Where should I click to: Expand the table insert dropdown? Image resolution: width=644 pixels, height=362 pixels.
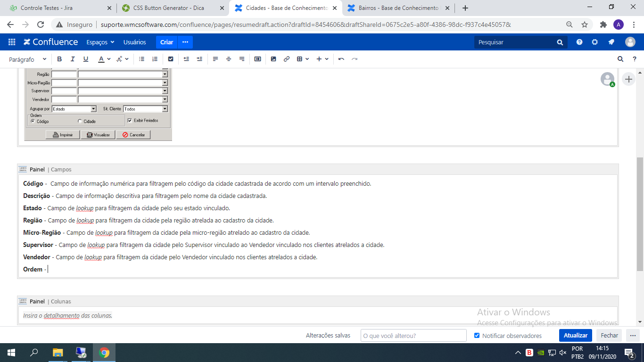click(303, 59)
